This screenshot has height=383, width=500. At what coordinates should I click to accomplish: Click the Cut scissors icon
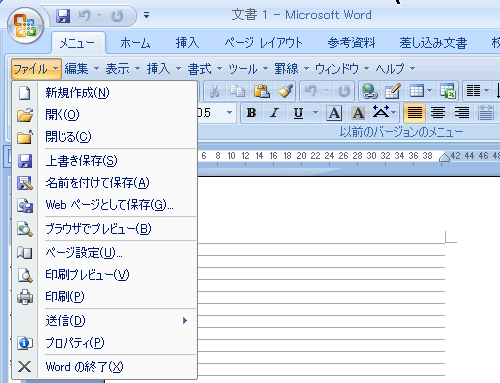click(214, 91)
